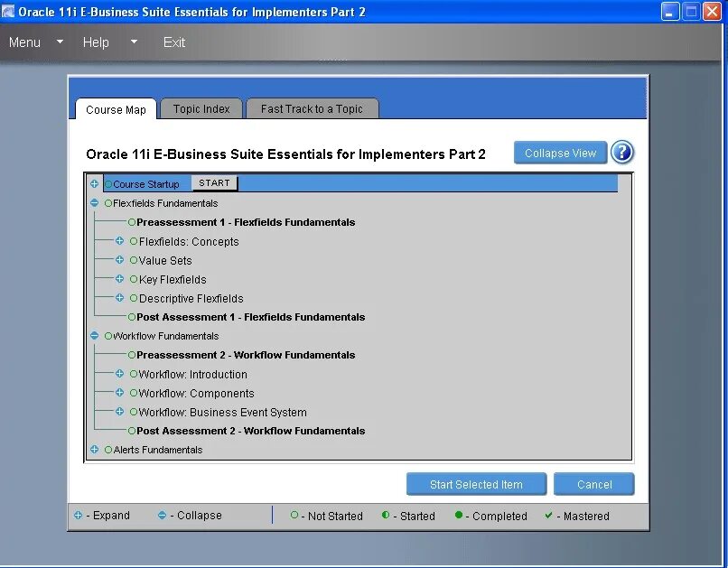Click status circle beside Value Sets
Viewport: 728px width, 568px height.
click(x=134, y=260)
